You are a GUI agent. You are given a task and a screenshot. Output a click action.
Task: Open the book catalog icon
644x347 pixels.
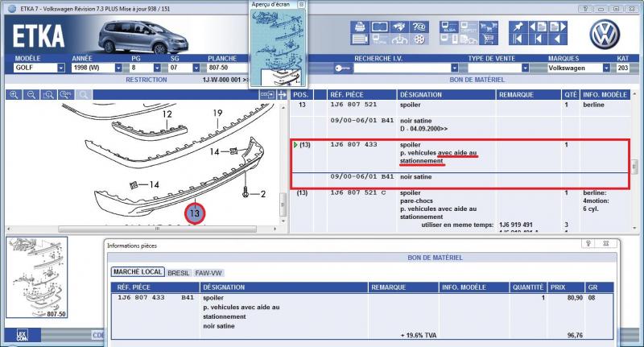coord(379,27)
